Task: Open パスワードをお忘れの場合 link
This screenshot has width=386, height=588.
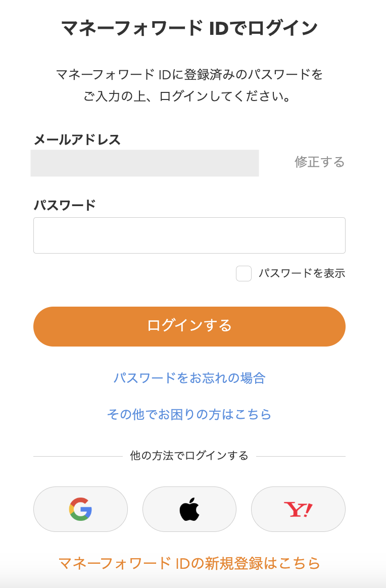Action: (189, 378)
